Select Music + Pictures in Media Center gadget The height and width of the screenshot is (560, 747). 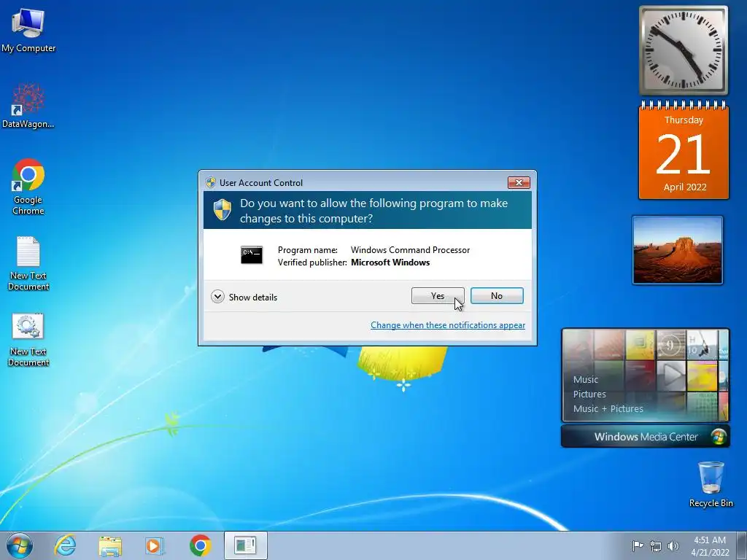608,408
